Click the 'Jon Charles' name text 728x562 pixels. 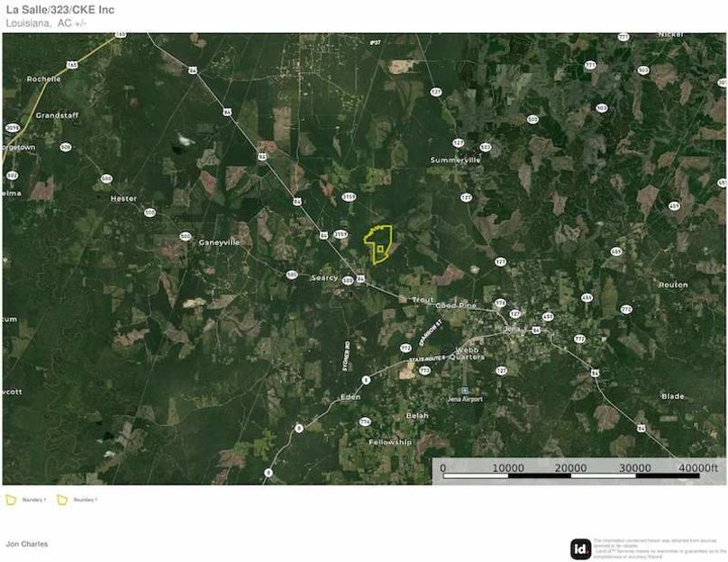(27, 544)
